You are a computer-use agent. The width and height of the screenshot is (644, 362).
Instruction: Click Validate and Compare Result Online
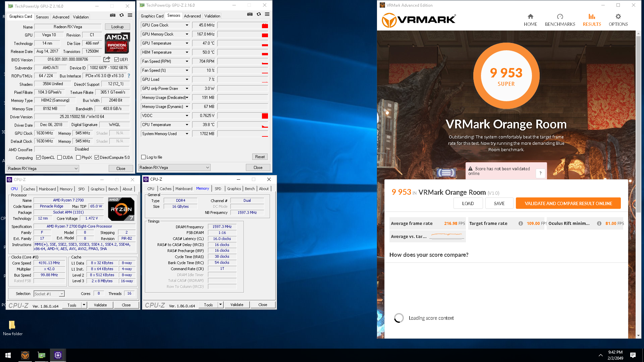click(x=568, y=203)
